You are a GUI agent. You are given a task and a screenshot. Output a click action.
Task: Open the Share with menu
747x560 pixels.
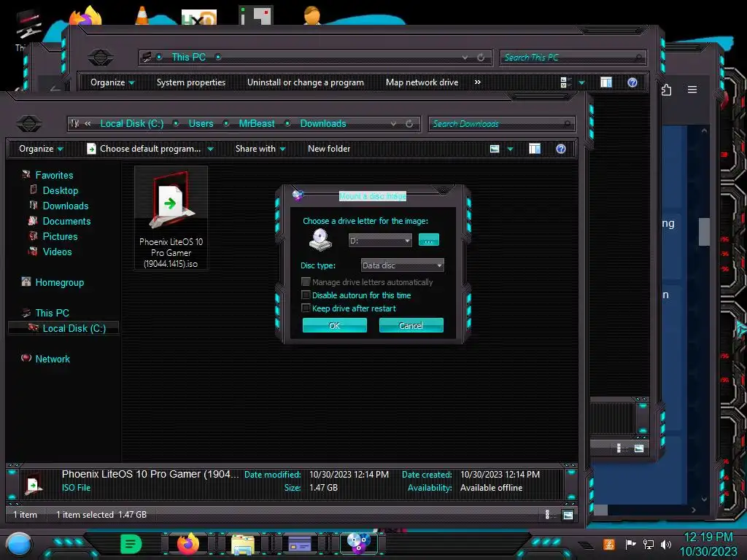[260, 149]
